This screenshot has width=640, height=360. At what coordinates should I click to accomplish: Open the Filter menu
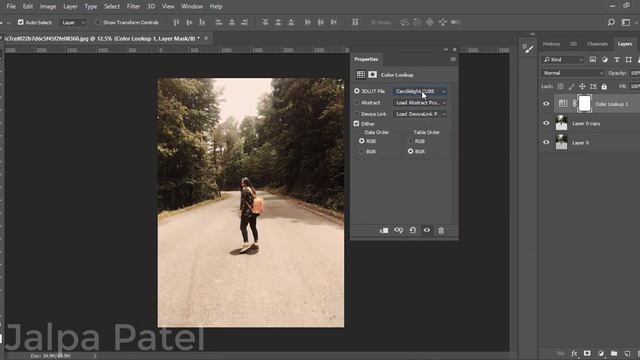133,7
